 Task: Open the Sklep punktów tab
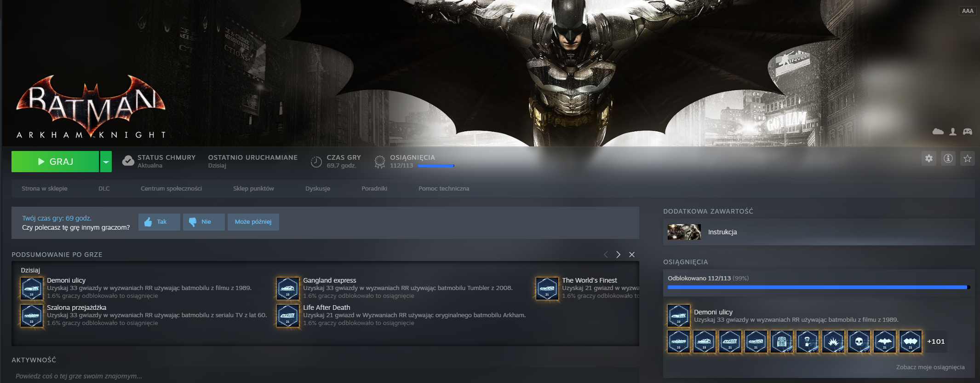click(x=253, y=189)
